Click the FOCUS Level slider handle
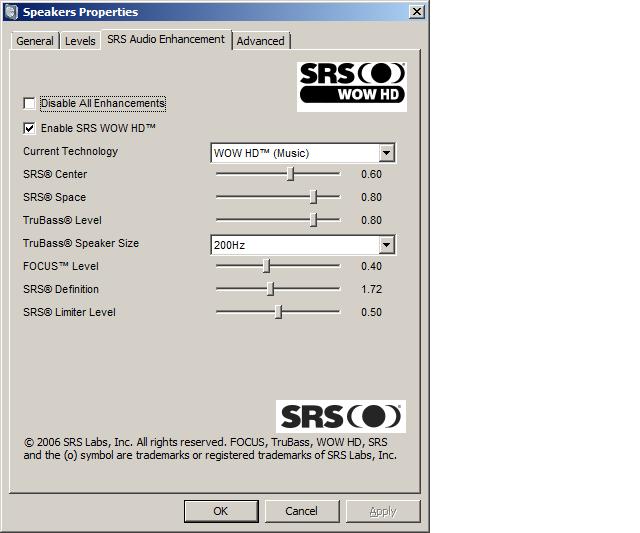The image size is (640, 533). pyautogui.click(x=266, y=265)
